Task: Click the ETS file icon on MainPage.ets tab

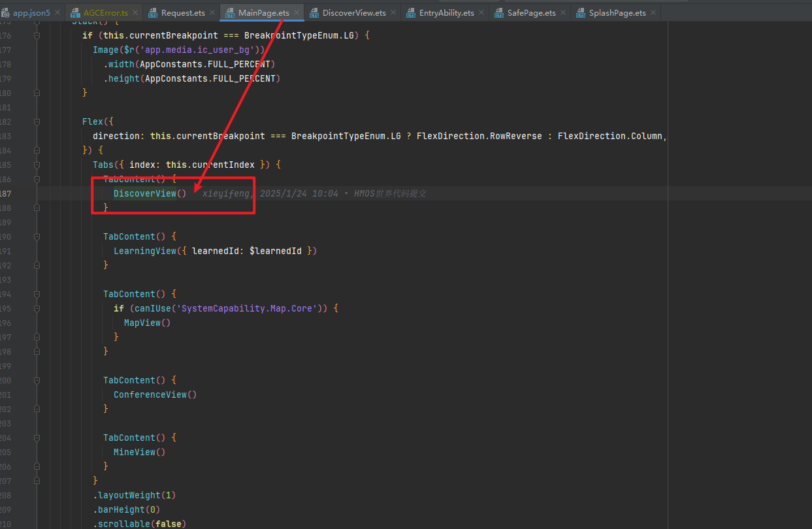Action: pyautogui.click(x=230, y=12)
